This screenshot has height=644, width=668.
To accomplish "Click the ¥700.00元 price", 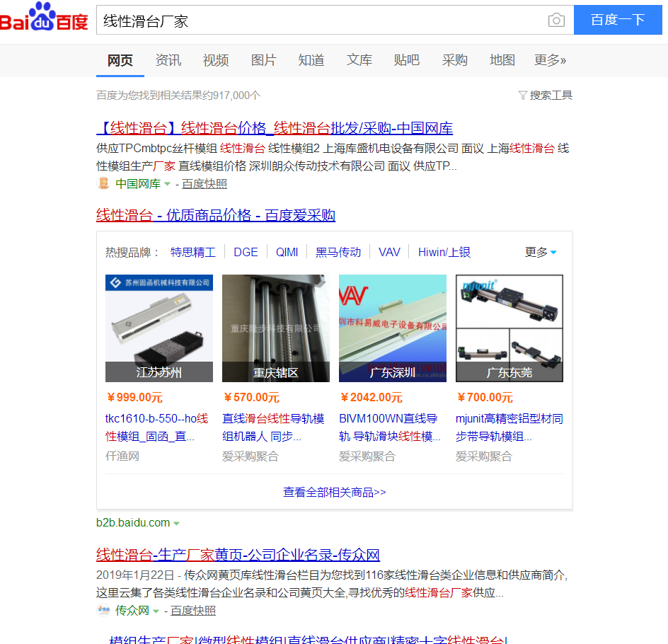I will coord(485,398).
